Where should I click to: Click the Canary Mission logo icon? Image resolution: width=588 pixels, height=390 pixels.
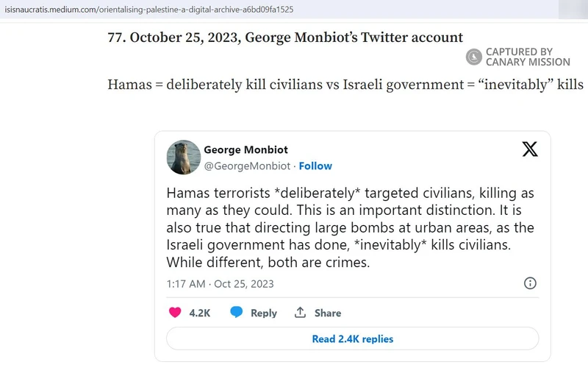pos(474,57)
